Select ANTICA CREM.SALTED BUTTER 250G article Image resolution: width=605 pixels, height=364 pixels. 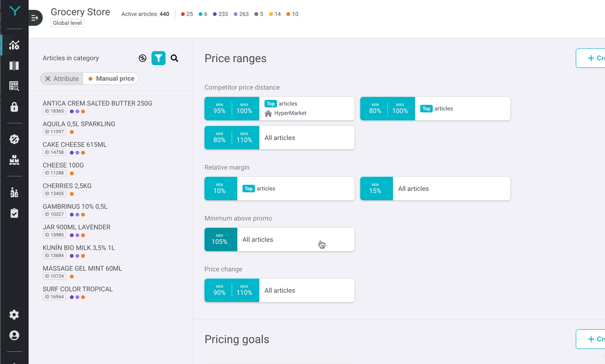pyautogui.click(x=97, y=103)
